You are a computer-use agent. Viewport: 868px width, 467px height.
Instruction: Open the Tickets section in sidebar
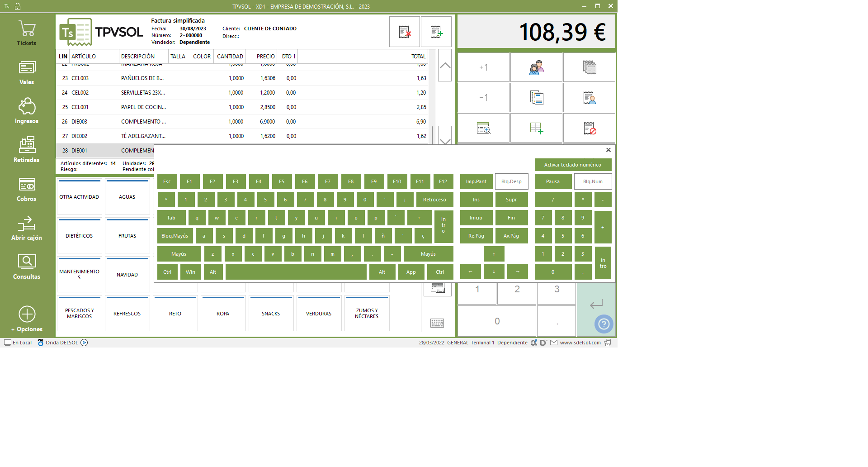pyautogui.click(x=27, y=33)
